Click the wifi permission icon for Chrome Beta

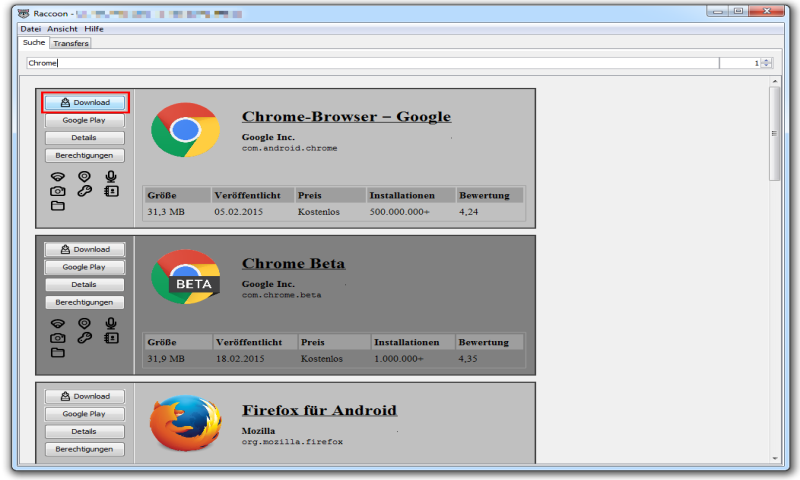coord(58,323)
